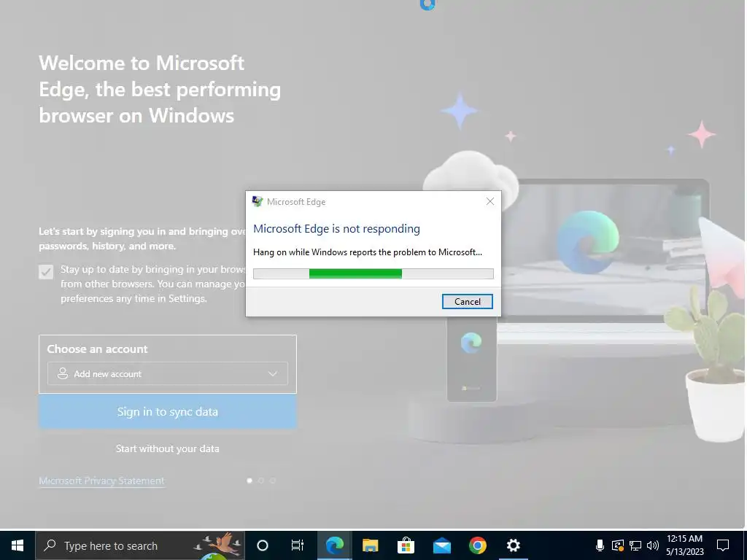Click the Microsoft Edge is not responding heading
The width and height of the screenshot is (747, 560).
coord(336,229)
